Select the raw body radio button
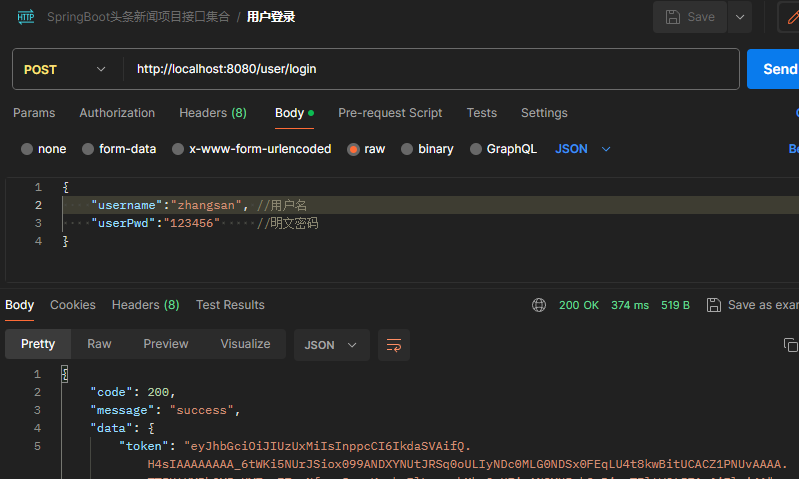Screen dimensions: 799x479 click(x=353, y=149)
